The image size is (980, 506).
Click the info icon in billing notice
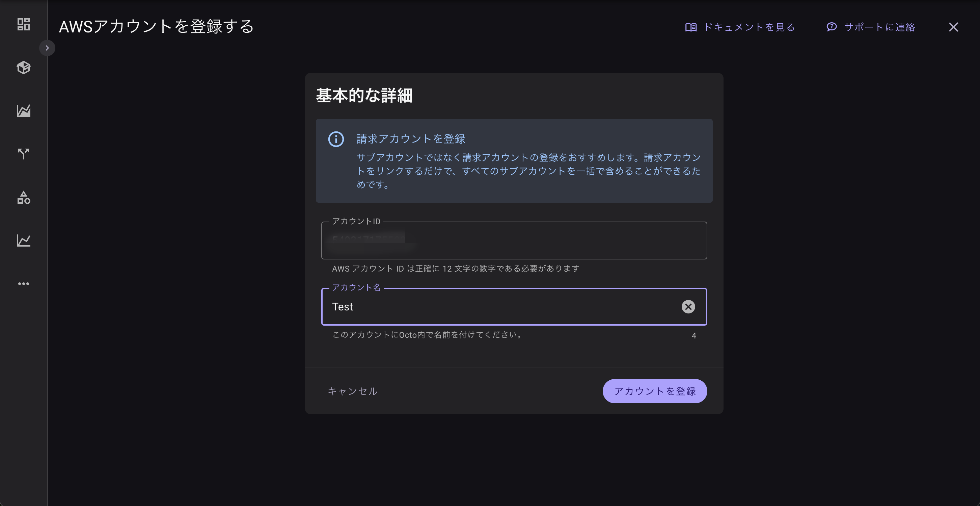pos(336,139)
